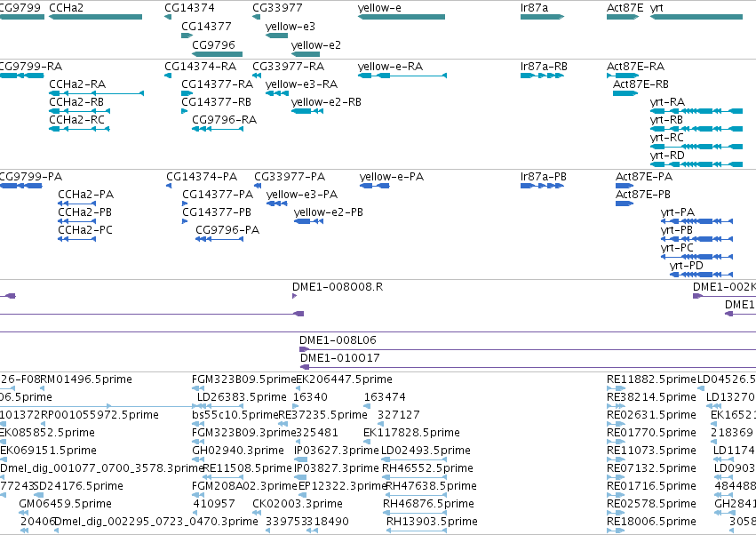Select protein yrt-PD label

pos(687,266)
